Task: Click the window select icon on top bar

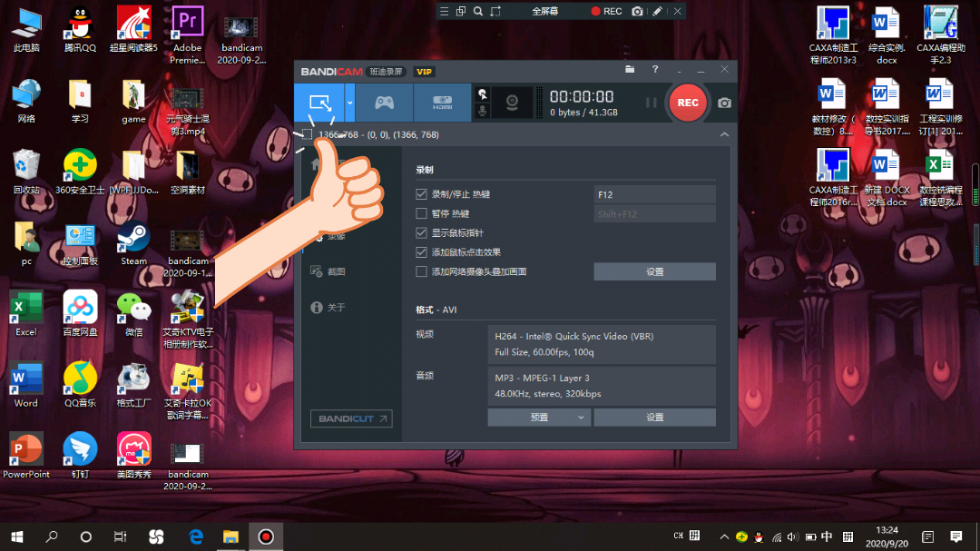Action: point(461,11)
